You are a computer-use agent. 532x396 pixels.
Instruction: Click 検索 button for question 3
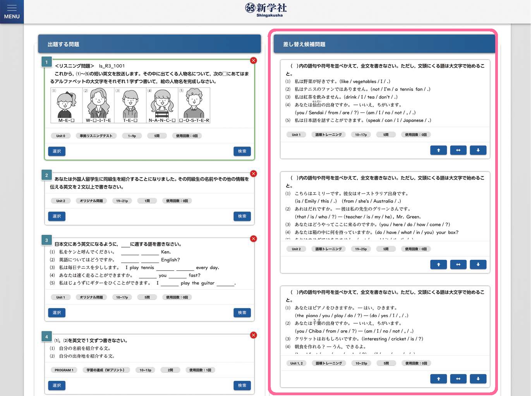242,312
